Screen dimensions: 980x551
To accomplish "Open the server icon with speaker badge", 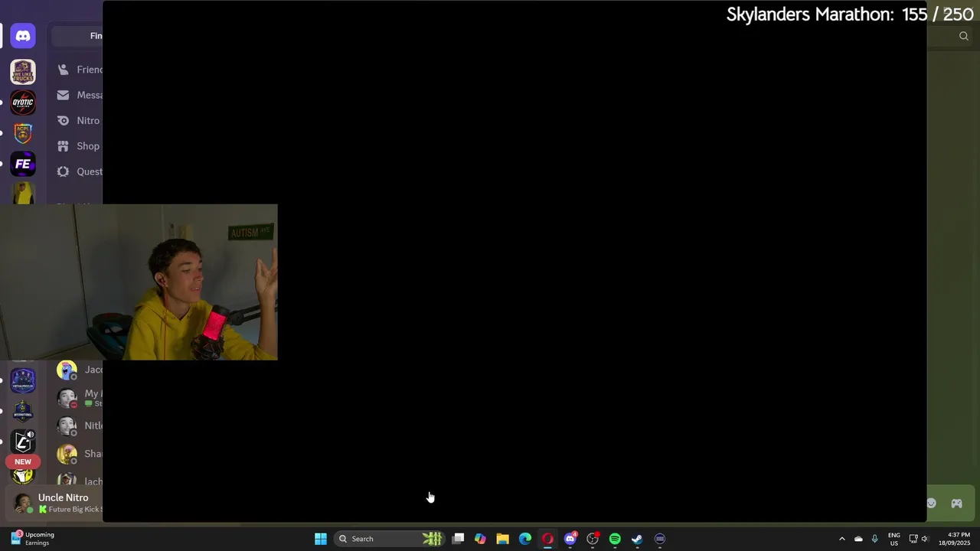I will pyautogui.click(x=23, y=442).
